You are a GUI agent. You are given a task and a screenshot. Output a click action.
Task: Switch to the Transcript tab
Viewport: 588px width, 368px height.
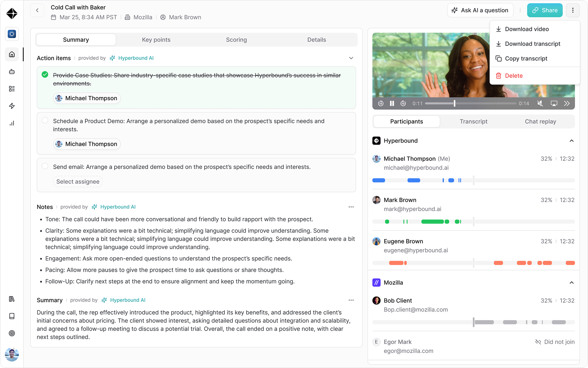click(x=474, y=121)
